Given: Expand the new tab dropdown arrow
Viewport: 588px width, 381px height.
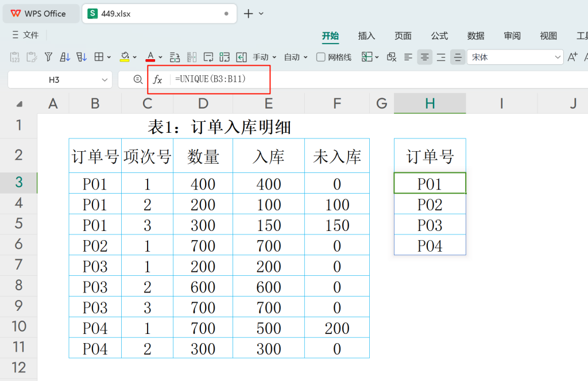Looking at the screenshot, I should point(261,14).
